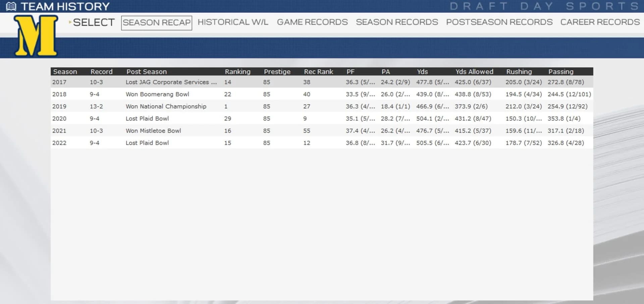The height and width of the screenshot is (304, 644).
Task: Sort the table by Season column
Action: point(65,71)
